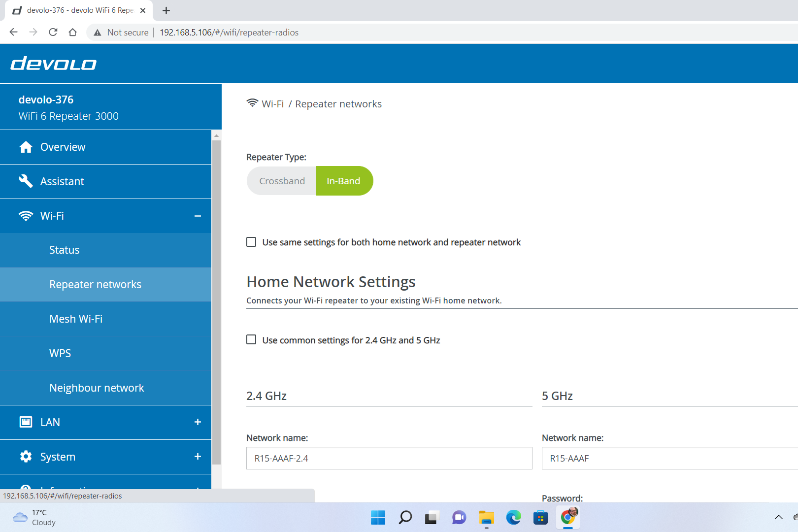Click the Not secure warning icon
This screenshot has height=532, width=798.
coord(98,32)
